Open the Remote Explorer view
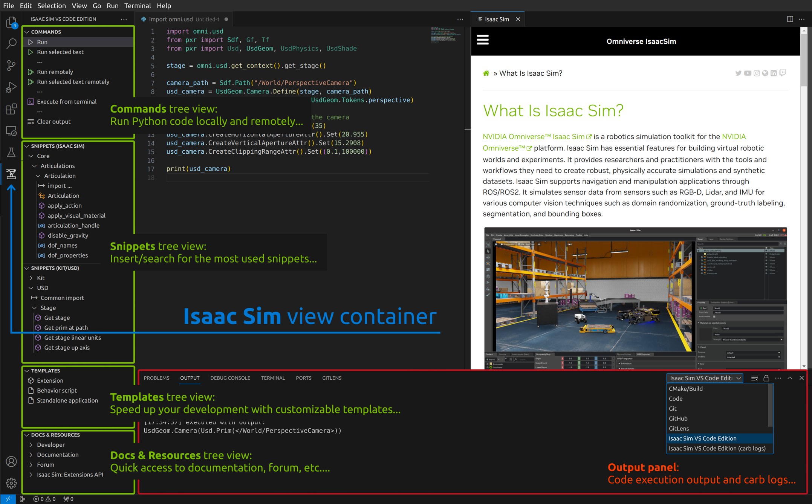 pyautogui.click(x=11, y=130)
